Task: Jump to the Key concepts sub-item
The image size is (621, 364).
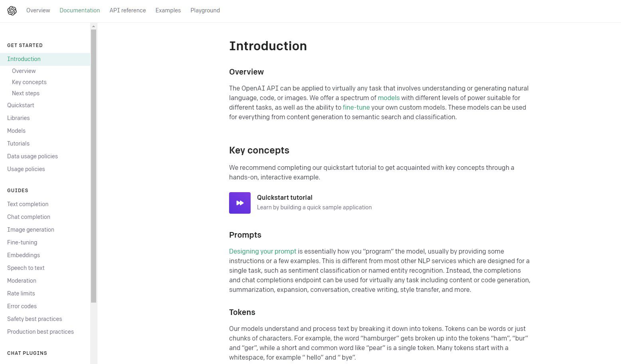Action: [x=29, y=82]
